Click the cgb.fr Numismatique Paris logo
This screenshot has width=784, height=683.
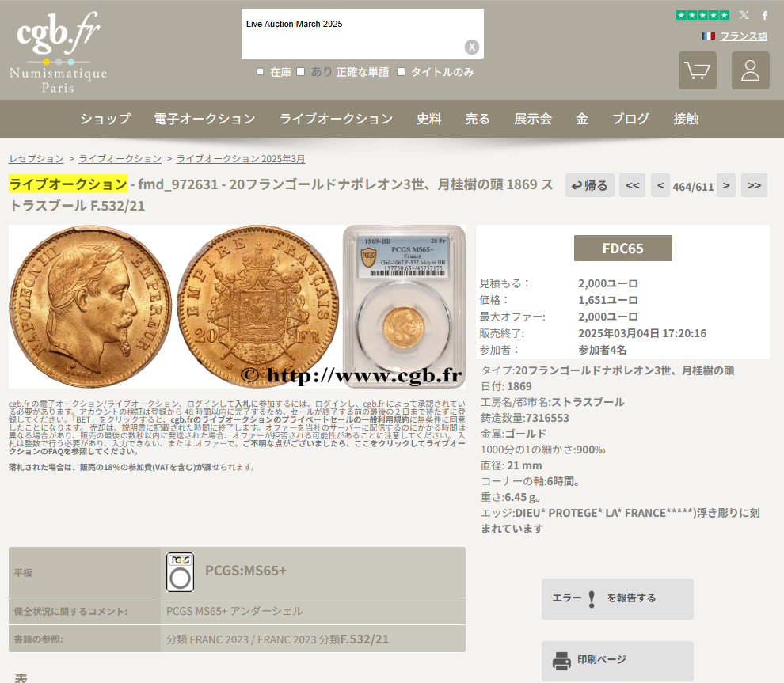pos(58,51)
